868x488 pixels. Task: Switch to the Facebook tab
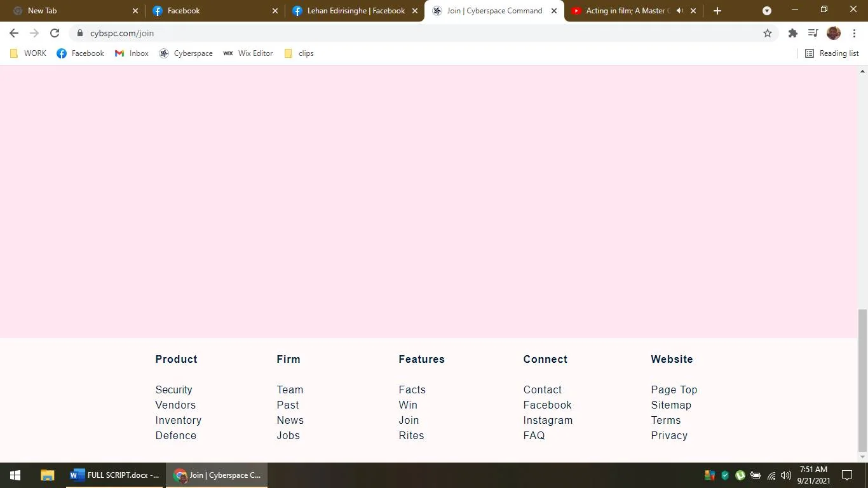(214, 11)
